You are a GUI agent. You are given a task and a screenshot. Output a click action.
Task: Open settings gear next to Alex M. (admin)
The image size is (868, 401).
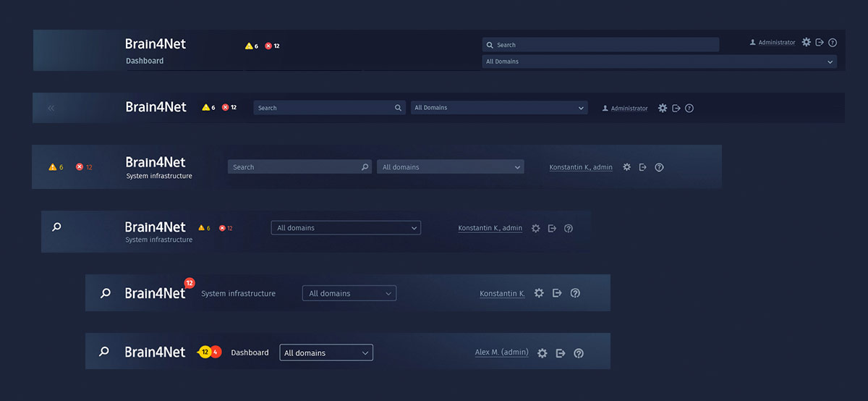[542, 353]
